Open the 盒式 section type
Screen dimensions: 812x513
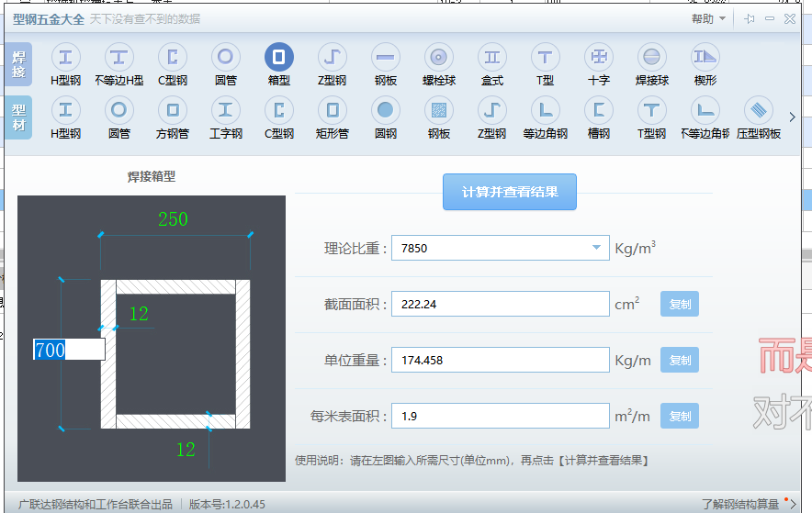tap(492, 58)
